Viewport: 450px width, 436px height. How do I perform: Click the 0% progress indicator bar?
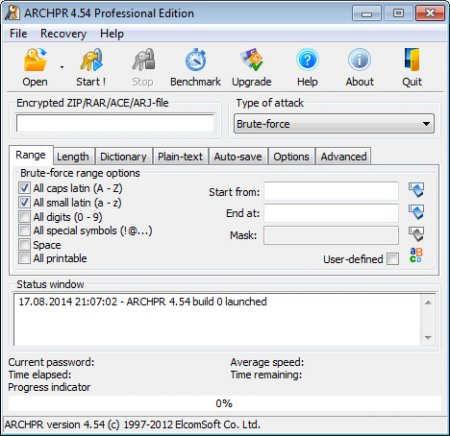click(x=224, y=404)
